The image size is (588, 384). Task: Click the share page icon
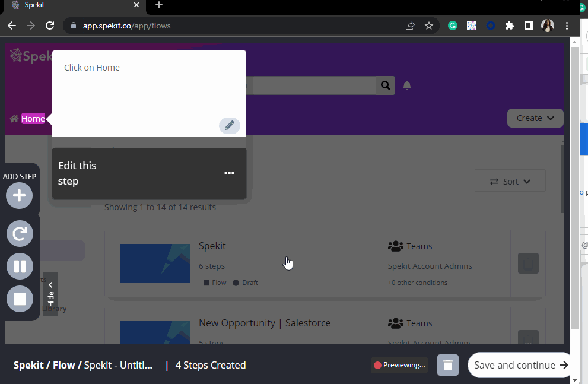click(x=410, y=26)
